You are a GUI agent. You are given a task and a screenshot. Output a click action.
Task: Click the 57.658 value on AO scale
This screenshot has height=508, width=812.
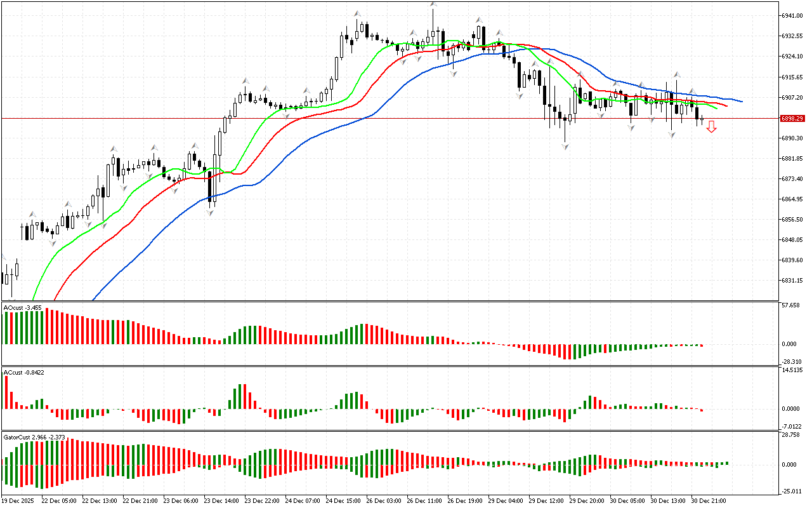[x=791, y=305]
